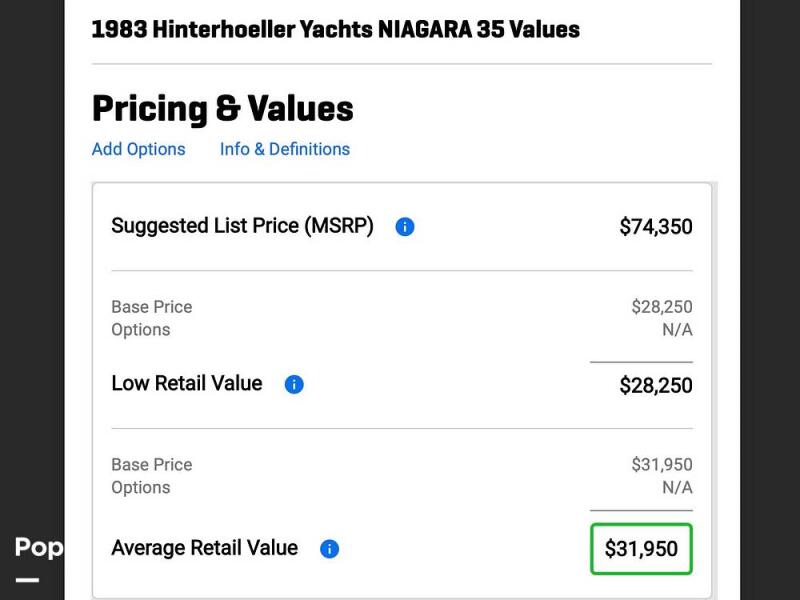Click the Average Retail Value label
The image size is (800, 600).
[205, 548]
